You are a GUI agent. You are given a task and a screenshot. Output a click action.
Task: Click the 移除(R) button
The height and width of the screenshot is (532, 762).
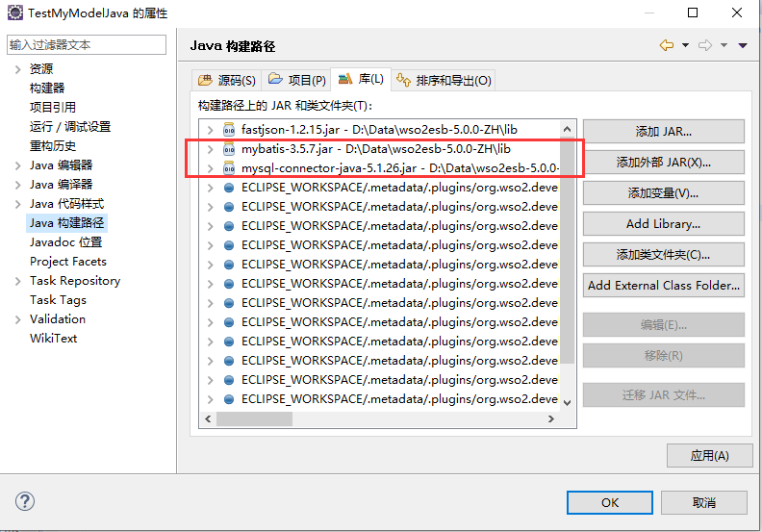click(x=663, y=356)
